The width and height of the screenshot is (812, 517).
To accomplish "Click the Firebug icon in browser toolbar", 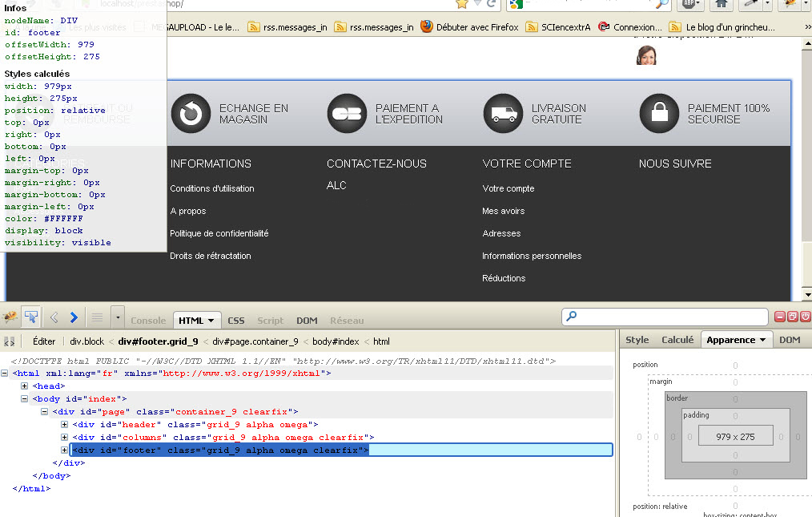I will click(x=790, y=4).
